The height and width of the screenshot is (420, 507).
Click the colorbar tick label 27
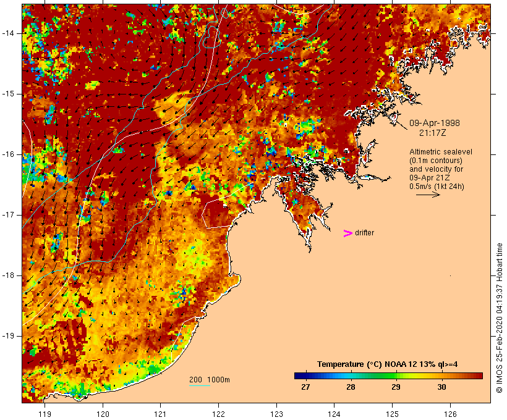coord(305,387)
